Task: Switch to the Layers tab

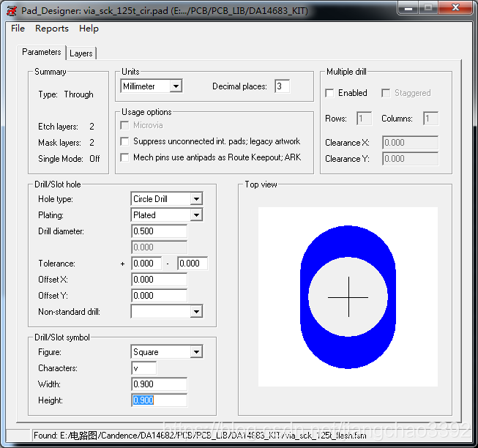Action: (81, 53)
